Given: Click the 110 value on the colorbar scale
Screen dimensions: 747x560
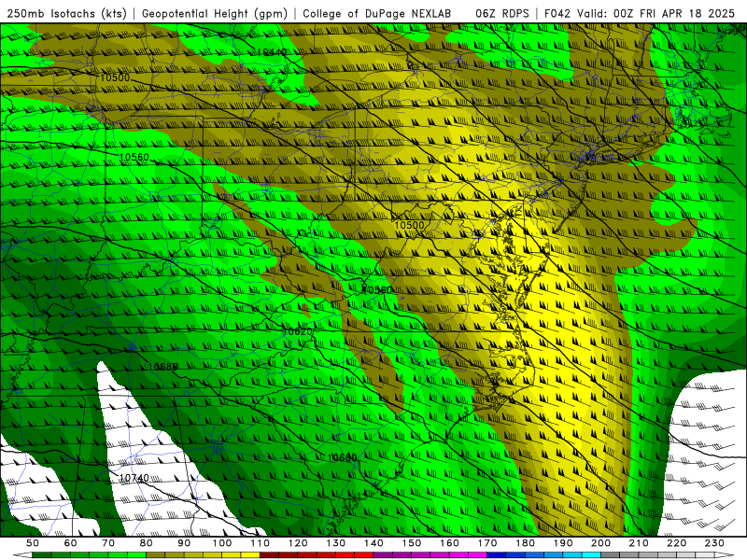Looking at the screenshot, I should pyautogui.click(x=261, y=543).
